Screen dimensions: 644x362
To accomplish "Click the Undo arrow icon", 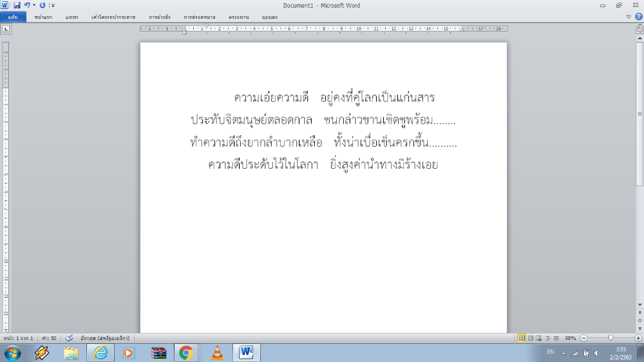I will click(27, 5).
